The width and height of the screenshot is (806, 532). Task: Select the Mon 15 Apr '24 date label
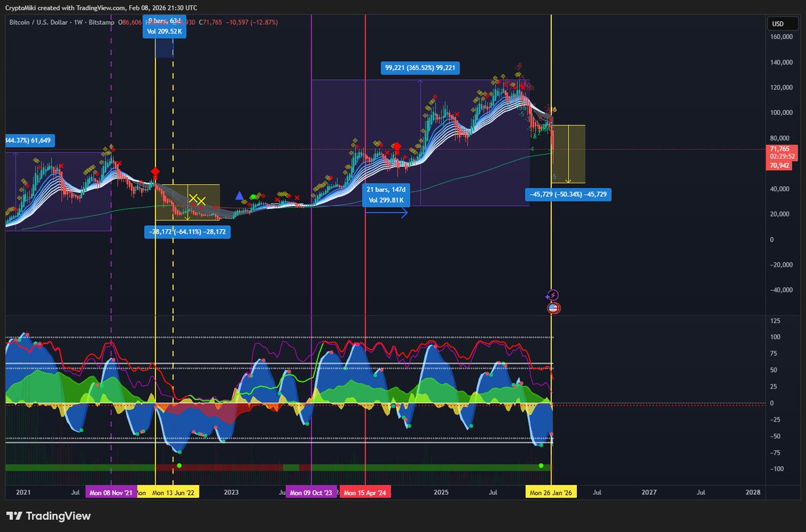coord(365,492)
